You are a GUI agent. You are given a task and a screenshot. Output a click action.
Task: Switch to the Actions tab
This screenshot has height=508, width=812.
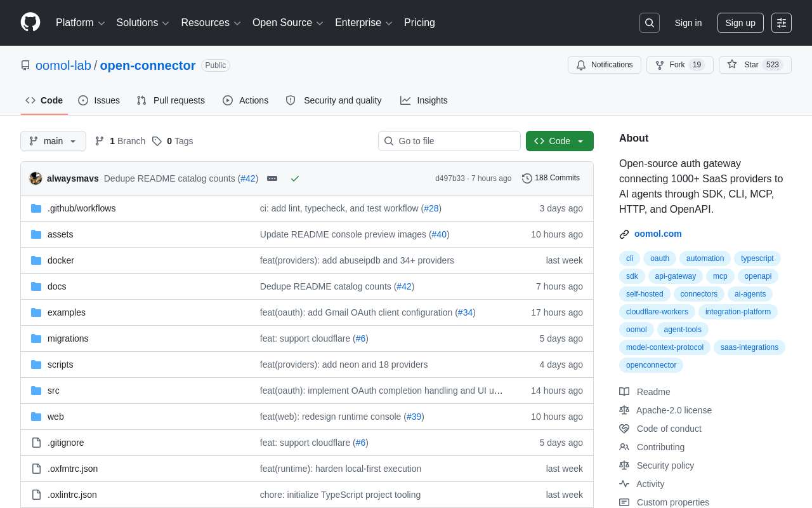[246, 100]
